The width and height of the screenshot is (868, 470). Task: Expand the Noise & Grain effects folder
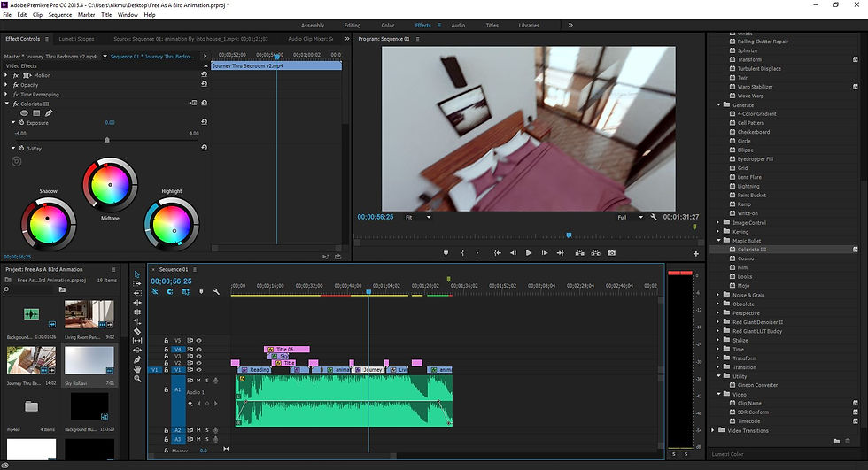coord(718,295)
